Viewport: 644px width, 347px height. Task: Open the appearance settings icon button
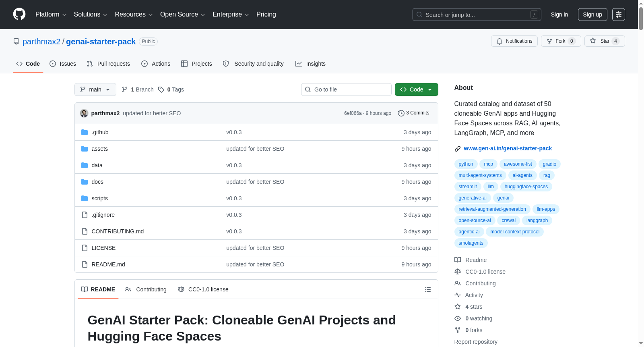pyautogui.click(x=619, y=15)
